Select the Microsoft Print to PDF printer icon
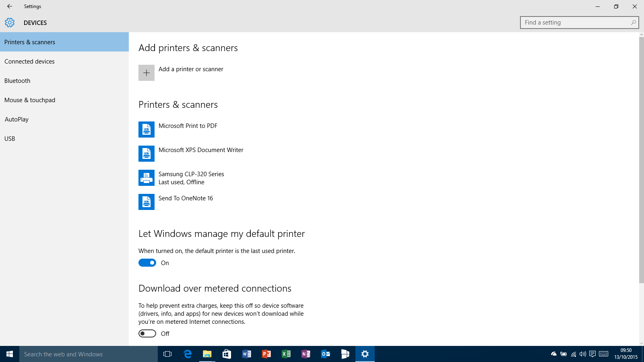Viewport: 644px width, 362px height. 147,130
